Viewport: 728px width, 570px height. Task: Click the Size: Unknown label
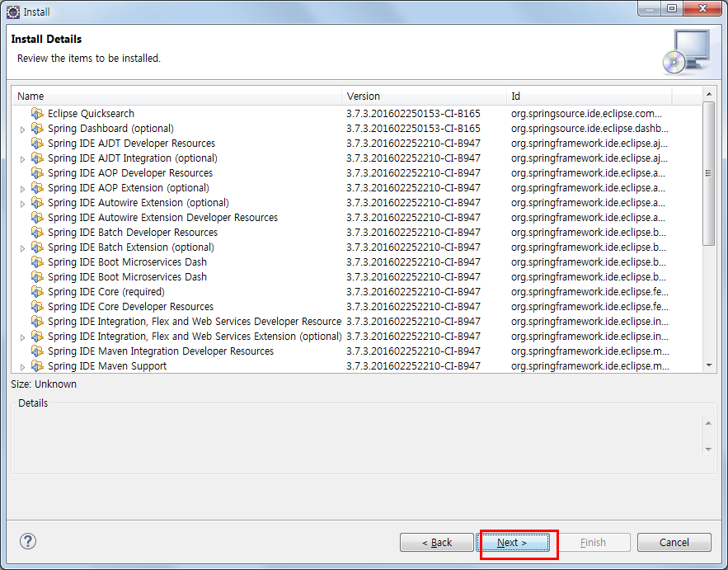tap(44, 384)
